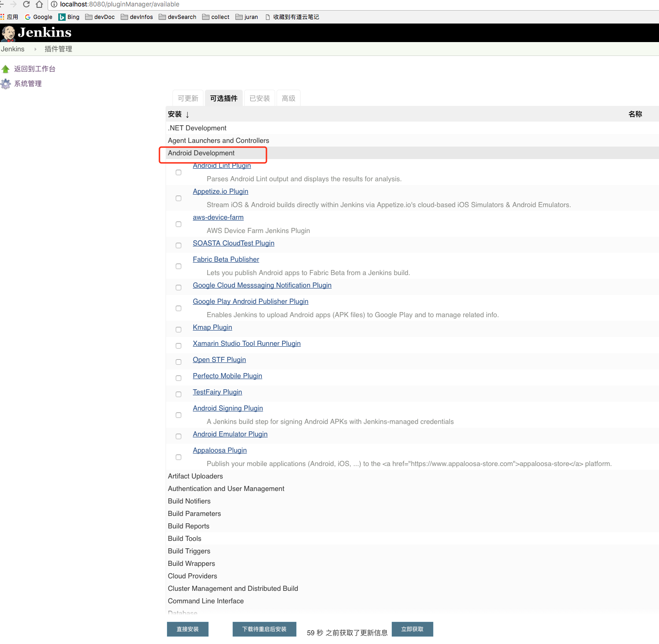Viewport: 659px width, 644px height.
Task: Check the SOASTA CloudTest Plugin checkbox
Action: coord(179,245)
